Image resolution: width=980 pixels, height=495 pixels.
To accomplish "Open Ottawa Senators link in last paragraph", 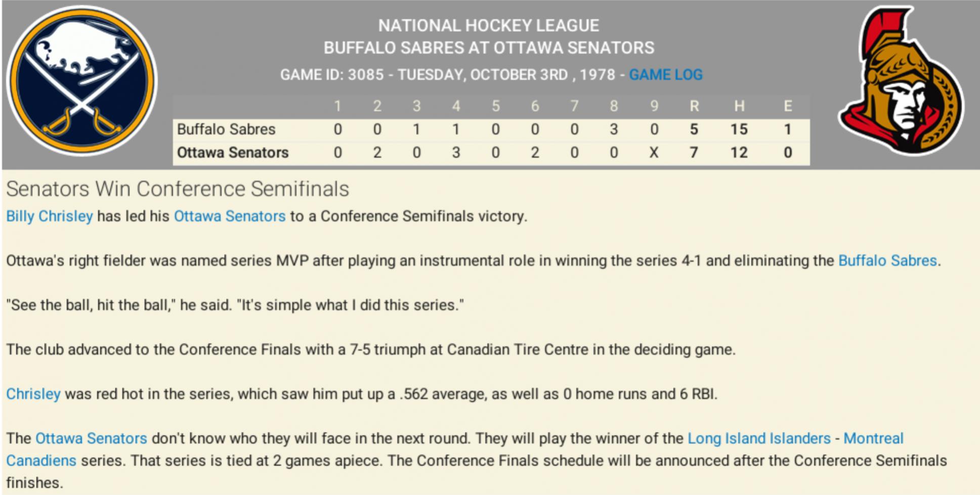I will (91, 438).
